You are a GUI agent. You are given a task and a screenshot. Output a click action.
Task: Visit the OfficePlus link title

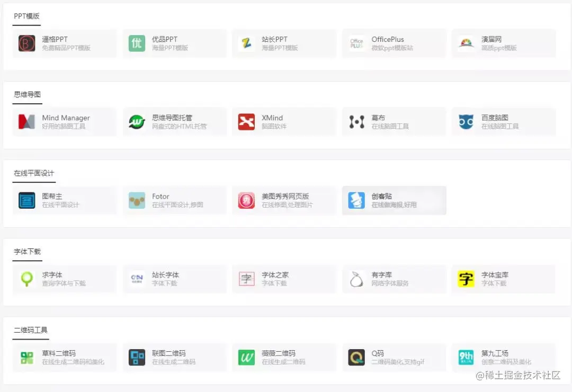point(388,39)
